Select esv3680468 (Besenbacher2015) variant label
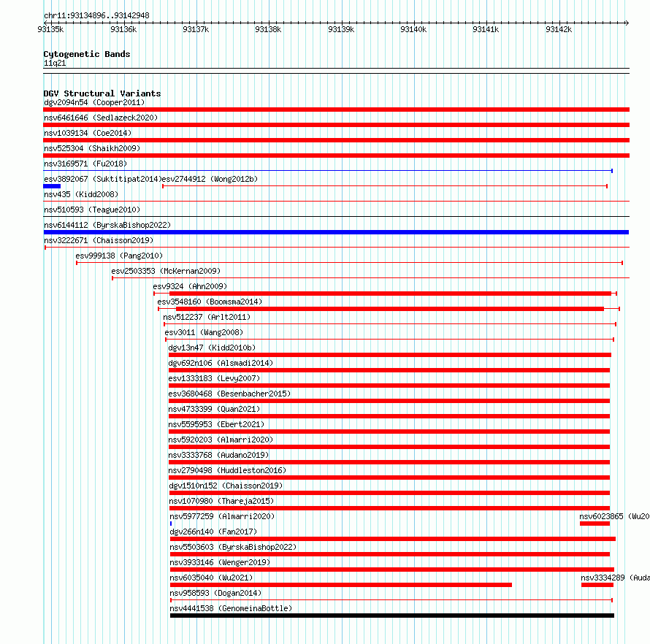Image resolution: width=650 pixels, height=644 pixels. point(229,394)
